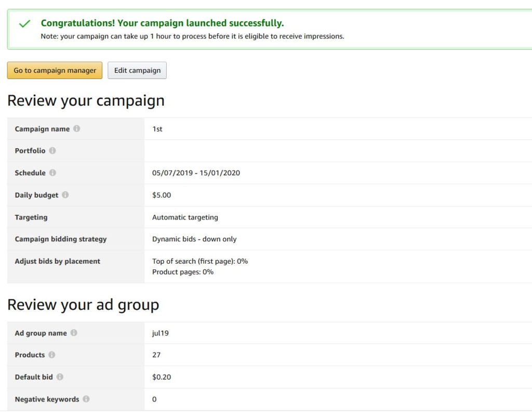Open the Negative keywords info icon
This screenshot has width=532, height=415.
(x=86, y=399)
